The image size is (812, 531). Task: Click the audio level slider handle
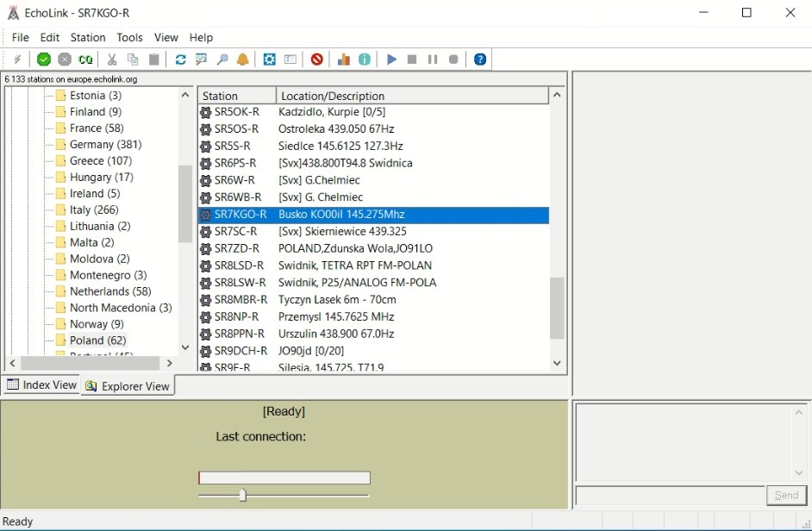(242, 495)
